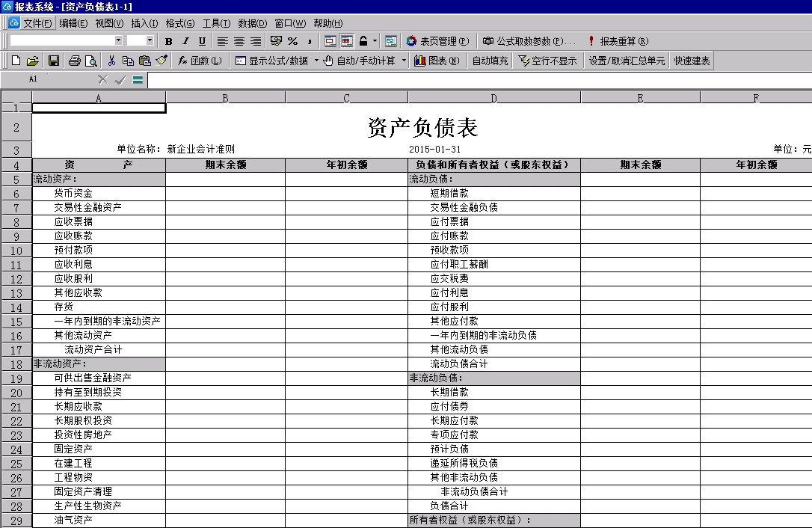
Task: Create a new report file
Action: point(16,61)
